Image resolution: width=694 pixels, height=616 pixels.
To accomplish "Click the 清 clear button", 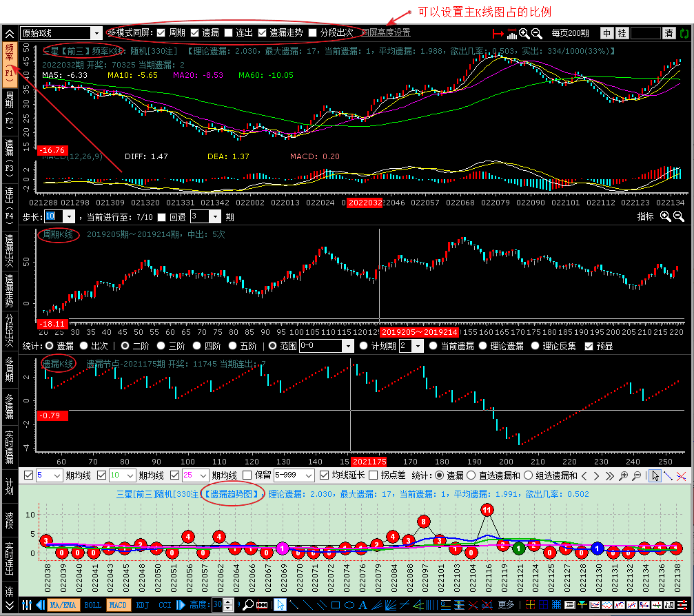I will [x=669, y=33].
